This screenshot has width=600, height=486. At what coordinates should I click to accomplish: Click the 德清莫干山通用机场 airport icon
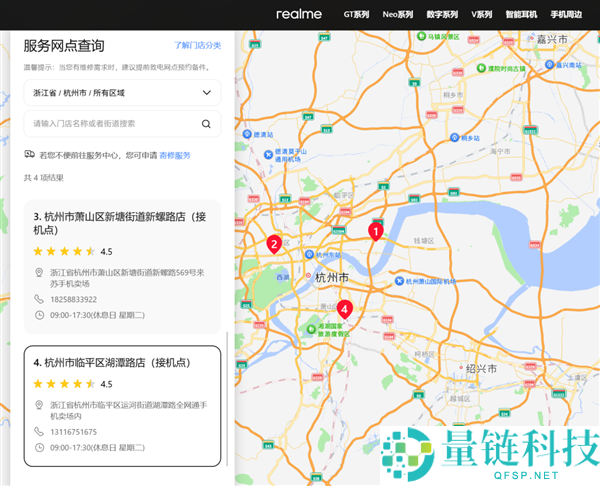click(x=269, y=155)
